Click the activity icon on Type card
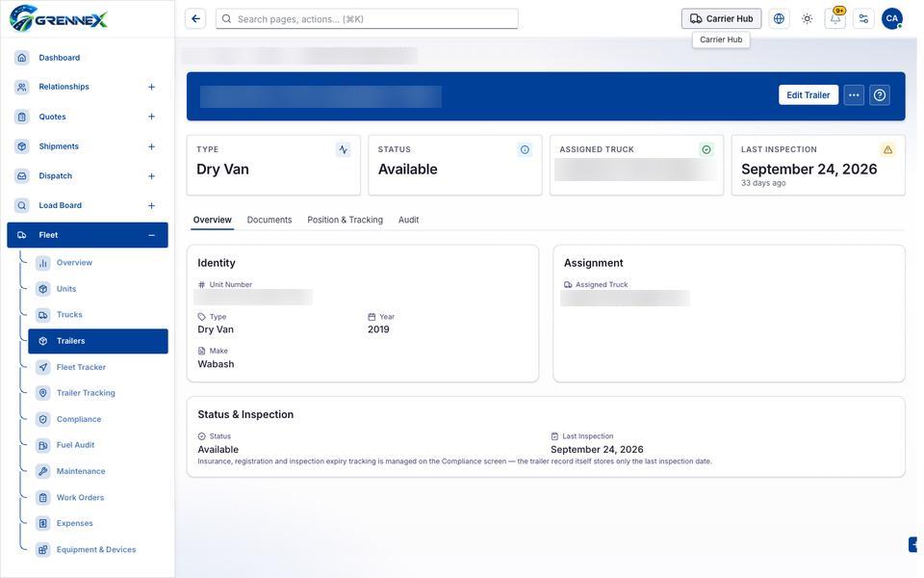 [x=344, y=150]
